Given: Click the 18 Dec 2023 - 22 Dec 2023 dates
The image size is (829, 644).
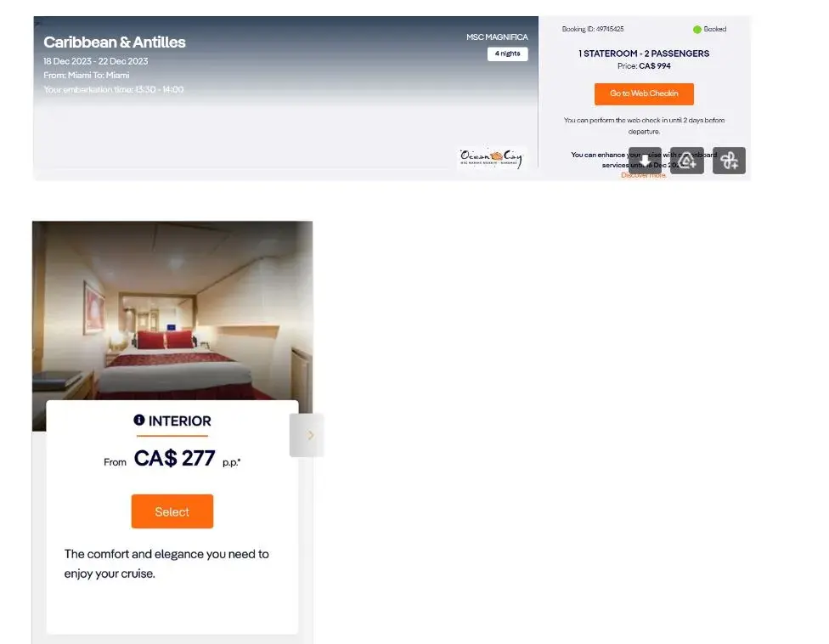Looking at the screenshot, I should [x=96, y=61].
